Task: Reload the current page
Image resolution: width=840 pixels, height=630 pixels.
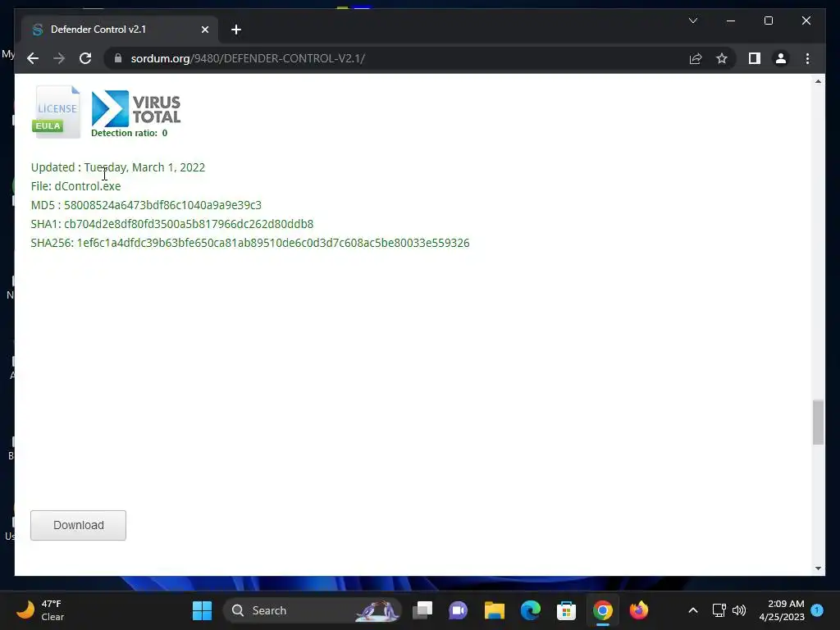Action: tap(85, 58)
